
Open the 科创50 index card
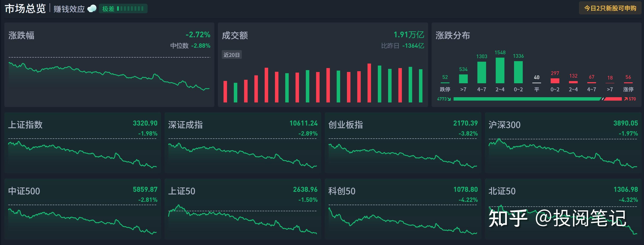click(x=403, y=209)
